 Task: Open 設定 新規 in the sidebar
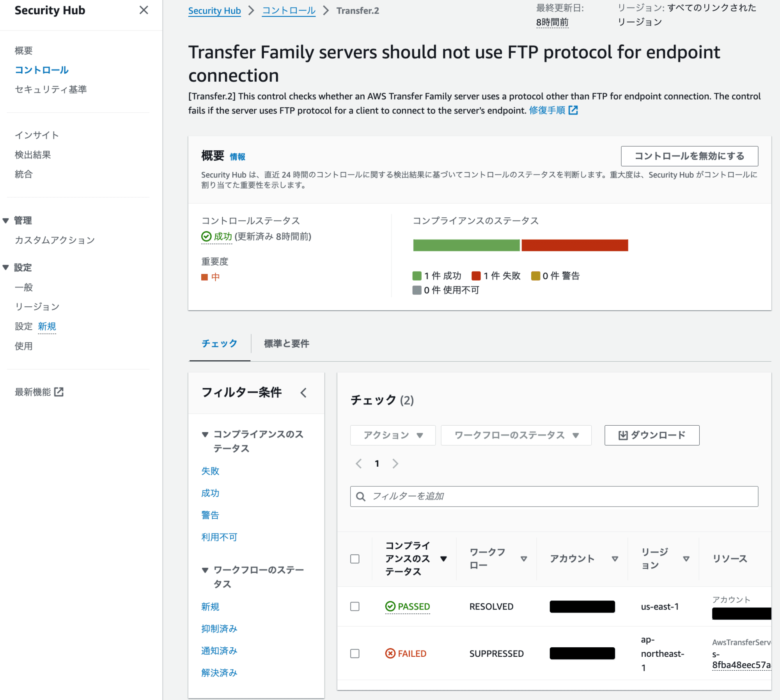[35, 326]
